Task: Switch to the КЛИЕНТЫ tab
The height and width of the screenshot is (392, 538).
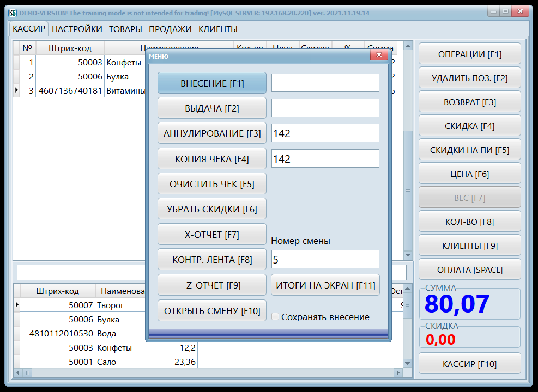Action: pos(218,29)
